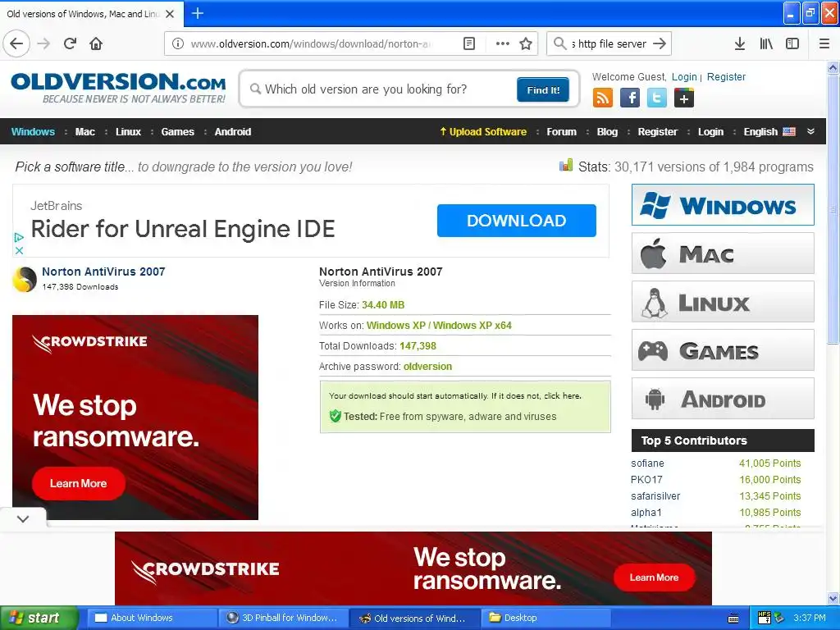Click Login next to Welcome Guest
The image size is (840, 630).
pos(684,76)
